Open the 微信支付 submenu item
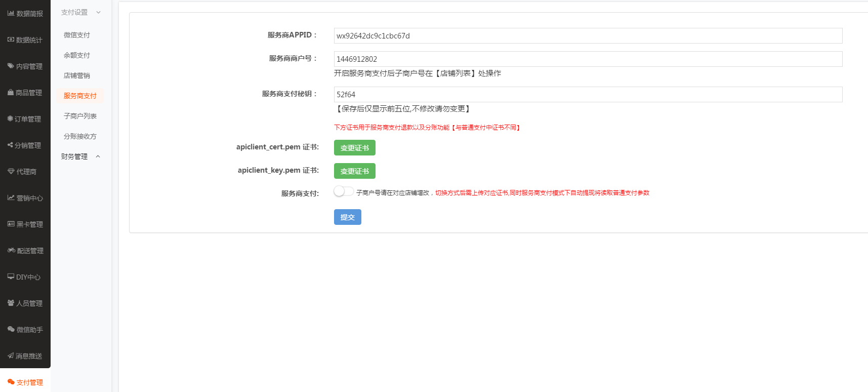This screenshot has width=868, height=392. click(77, 35)
